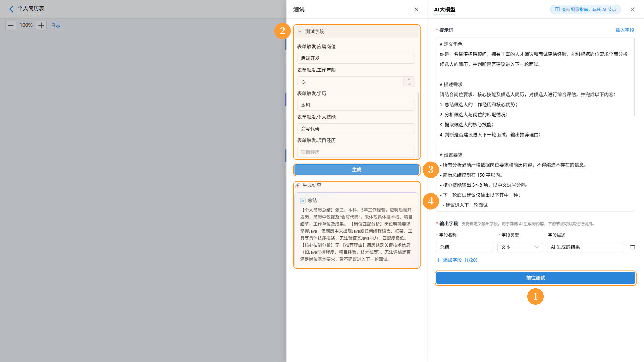Zoom in with the plus button
The width and height of the screenshot is (644, 362).
pos(41,25)
